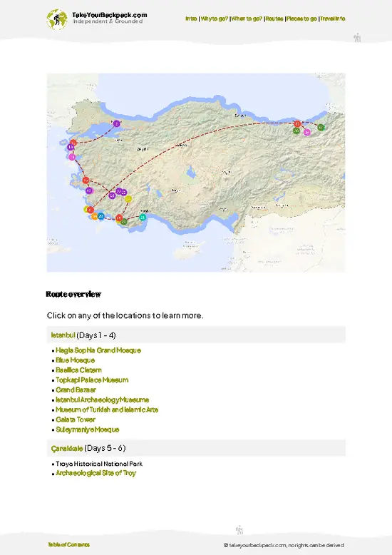Image resolution: width=392 pixels, height=555 pixels.
Task: Select the green marker on the south coast
Action: [x=124, y=222]
